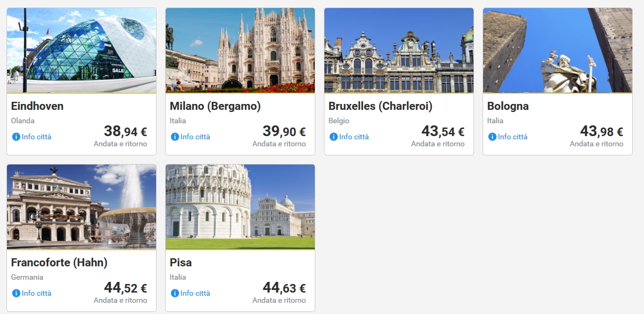Choose the Francoforte (Hahn) 44,52 € price

(x=125, y=288)
